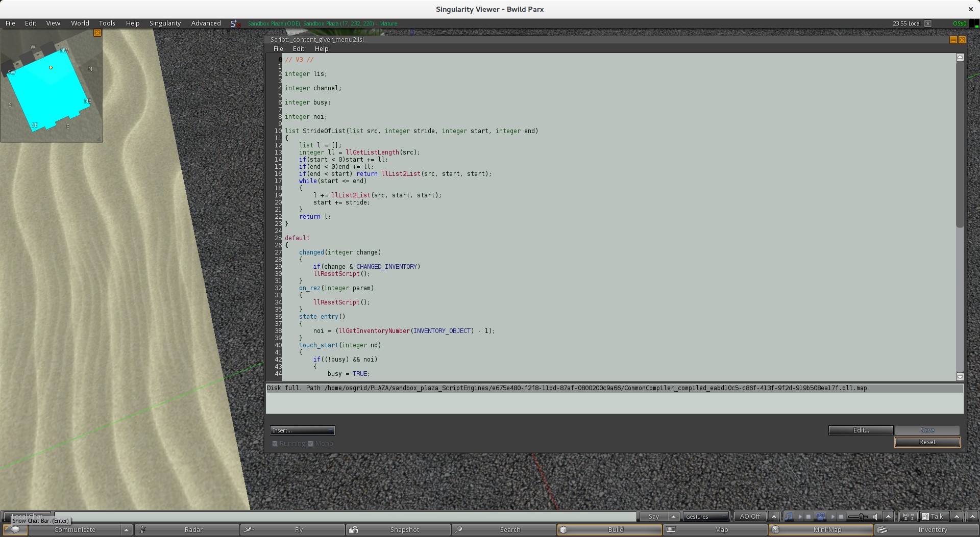
Task: Mute audio with the speaker icon
Action: (876, 517)
